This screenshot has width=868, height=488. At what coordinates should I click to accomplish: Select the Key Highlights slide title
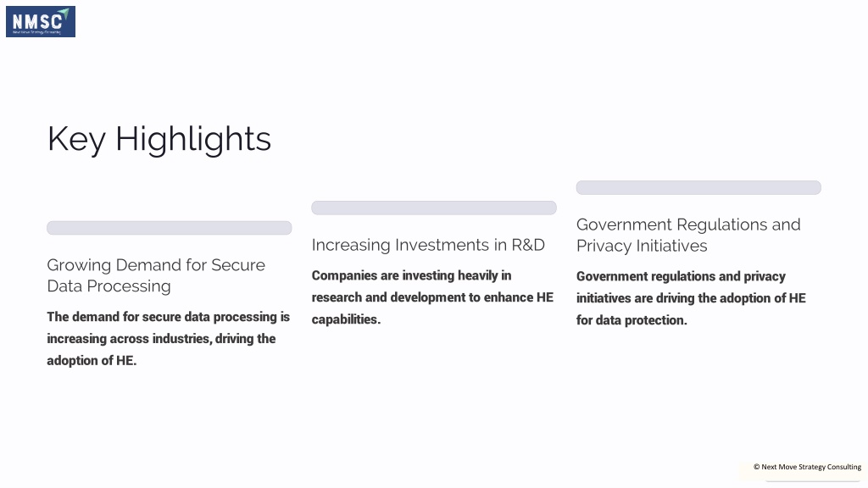coord(159,139)
